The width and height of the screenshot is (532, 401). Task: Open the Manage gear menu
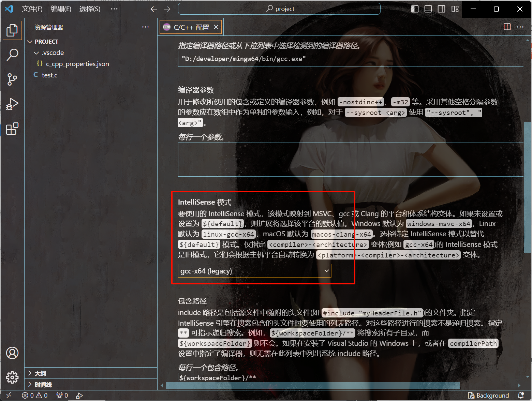12,377
